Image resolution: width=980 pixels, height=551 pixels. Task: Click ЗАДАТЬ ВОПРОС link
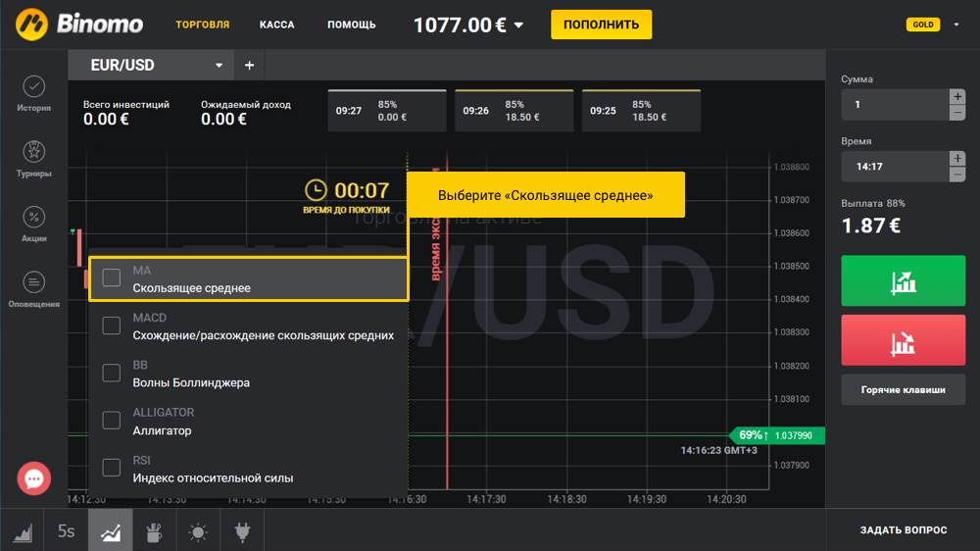(x=904, y=529)
